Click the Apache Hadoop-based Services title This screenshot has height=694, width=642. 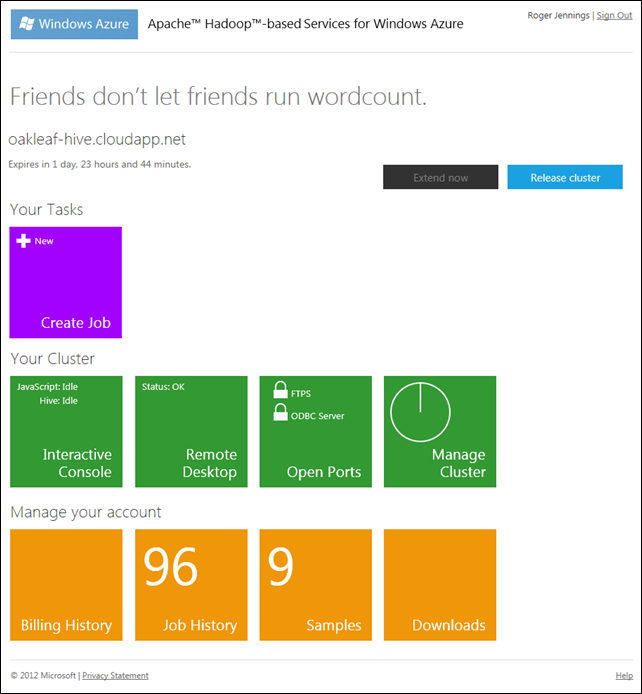coord(305,24)
